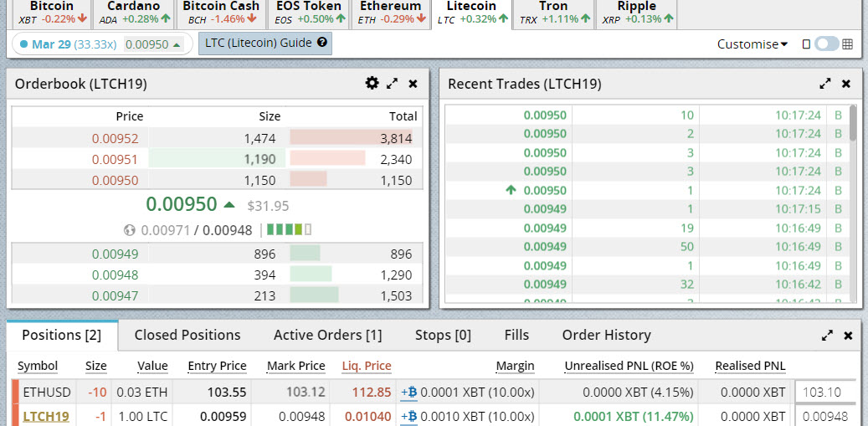Click size 1,190 in the Orderbook

click(259, 160)
